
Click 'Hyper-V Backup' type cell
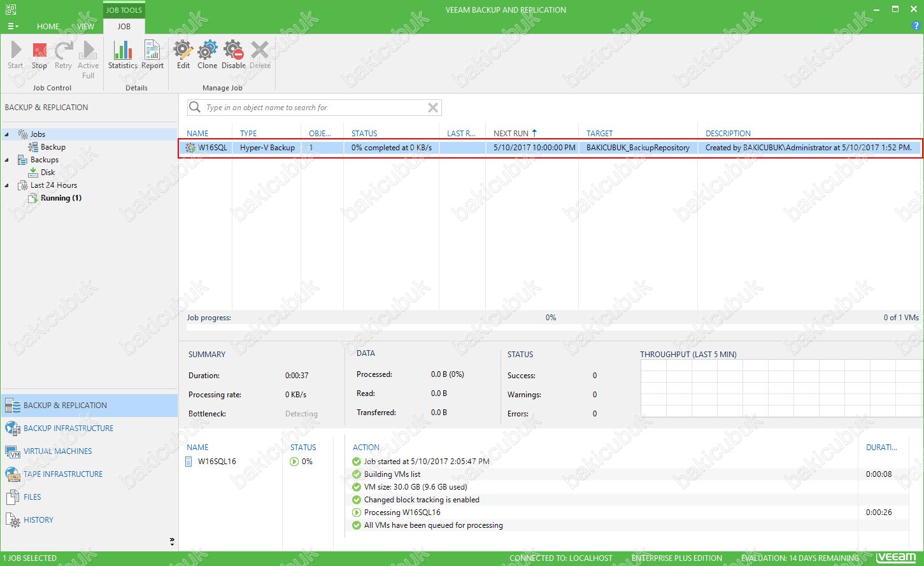tap(267, 148)
